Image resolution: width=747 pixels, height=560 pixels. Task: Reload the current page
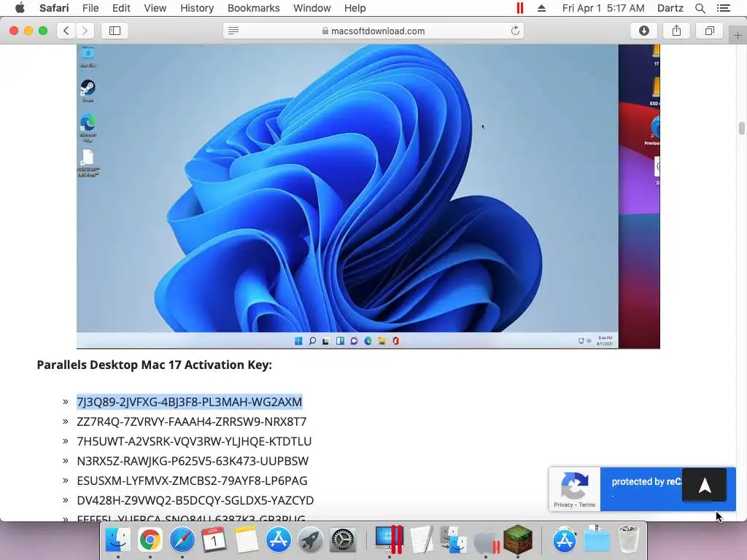(x=515, y=31)
